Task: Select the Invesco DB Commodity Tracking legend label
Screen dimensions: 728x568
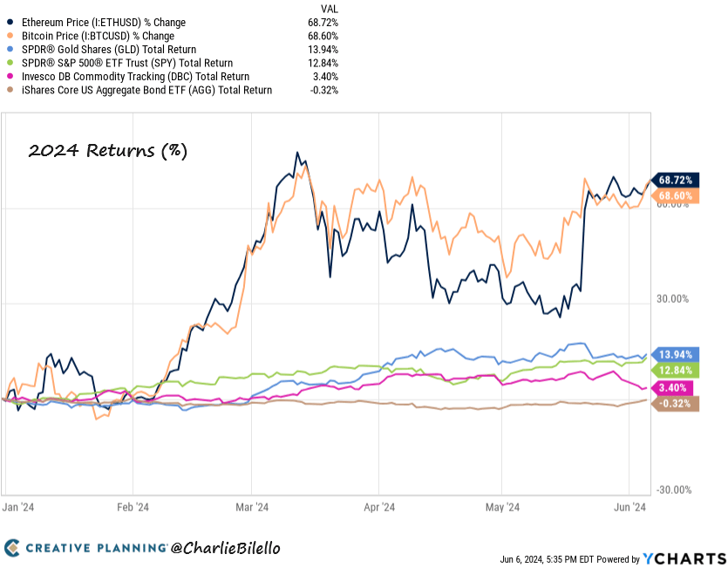Action: pyautogui.click(x=135, y=76)
